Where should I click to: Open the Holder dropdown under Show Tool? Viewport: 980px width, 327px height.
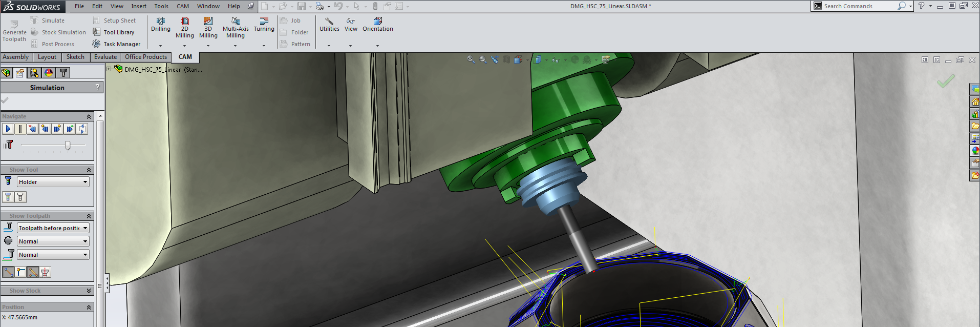53,182
